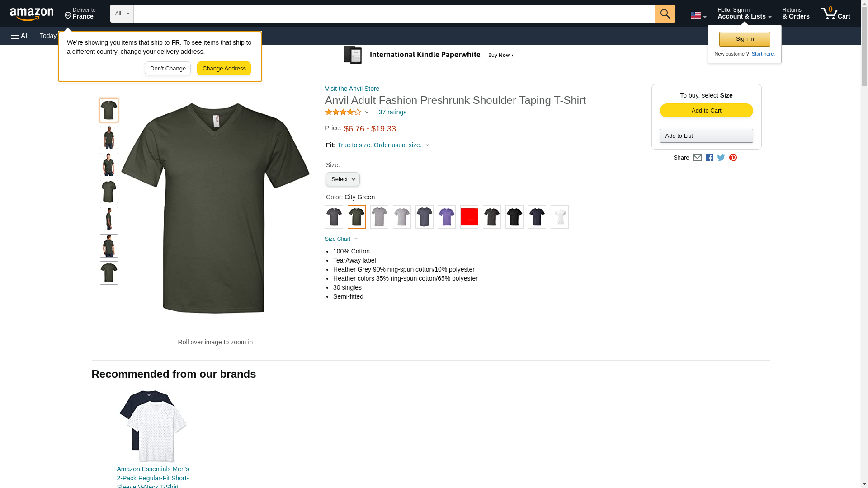Open the cart icon
The height and width of the screenshot is (488, 868).
835,14
